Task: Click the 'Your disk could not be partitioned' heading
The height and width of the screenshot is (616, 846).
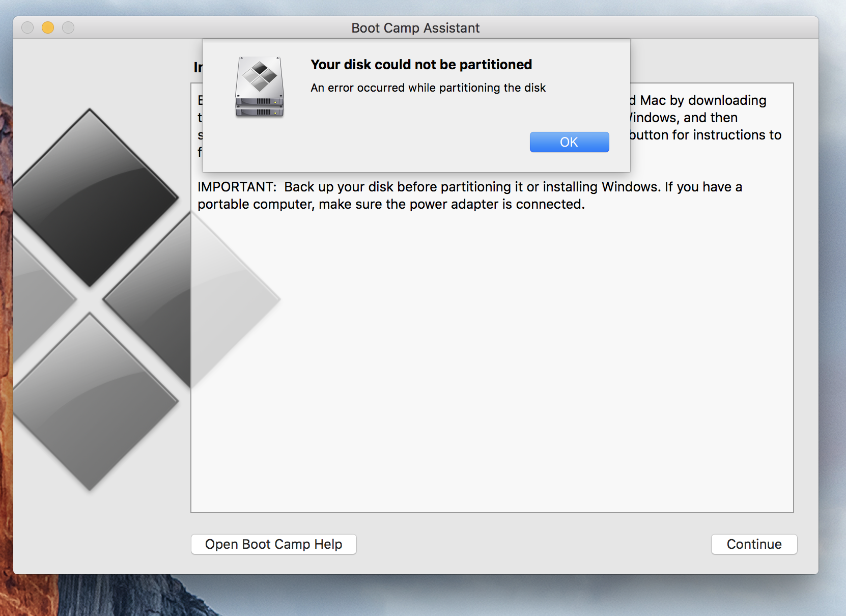Action: tap(421, 65)
